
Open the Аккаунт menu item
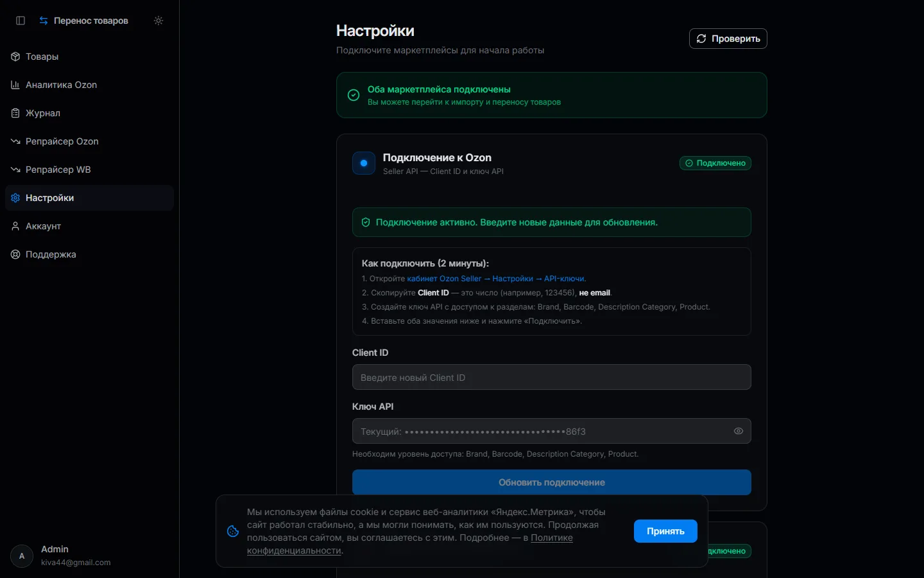coord(89,226)
